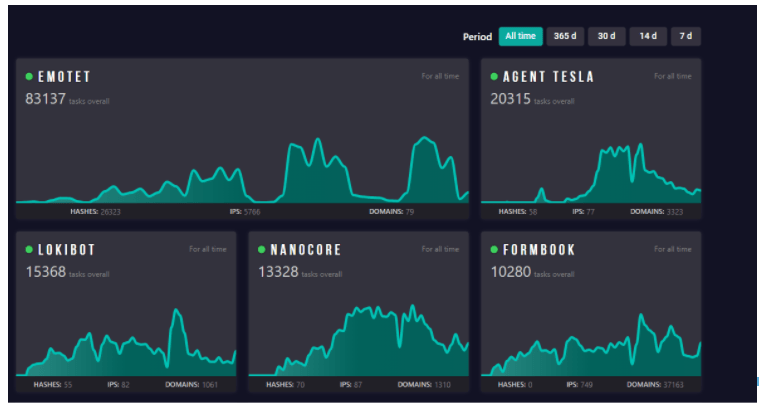Viewport: 759px width, 404px height.
Task: Click the LOKIBOT activity chart
Action: tap(126, 342)
